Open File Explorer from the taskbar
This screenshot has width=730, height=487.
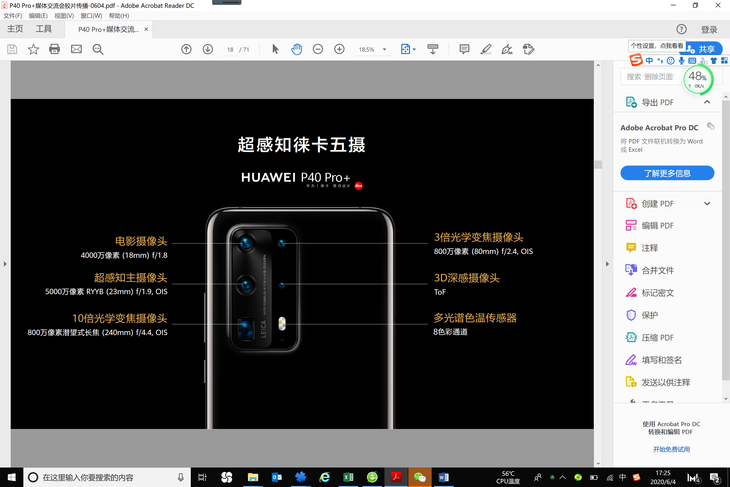coord(253,477)
